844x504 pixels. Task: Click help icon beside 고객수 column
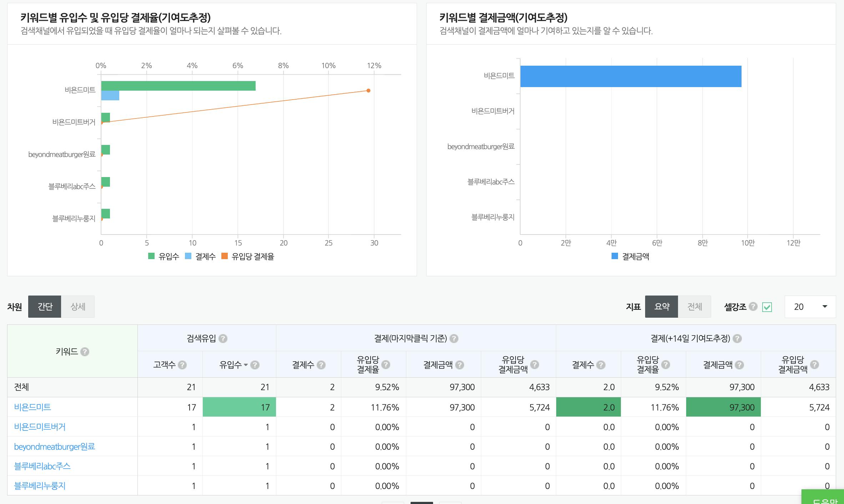click(x=182, y=365)
